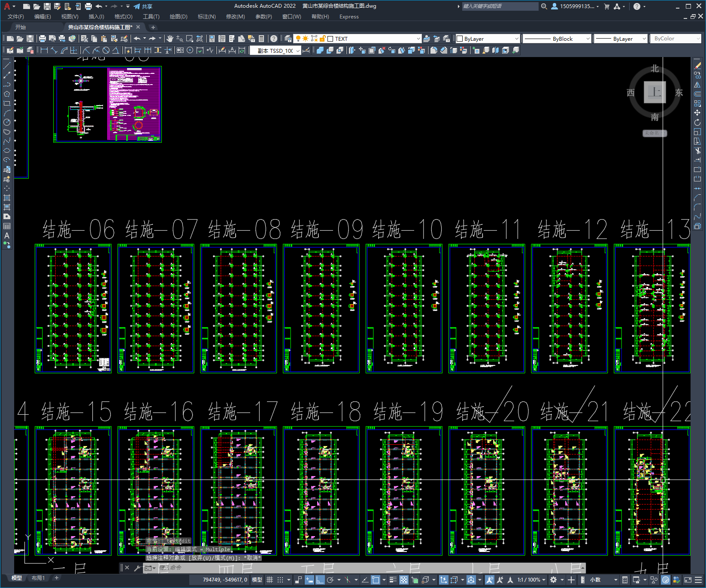Click the Table tool in draw toolbar
This screenshot has height=588, width=706.
point(7,226)
